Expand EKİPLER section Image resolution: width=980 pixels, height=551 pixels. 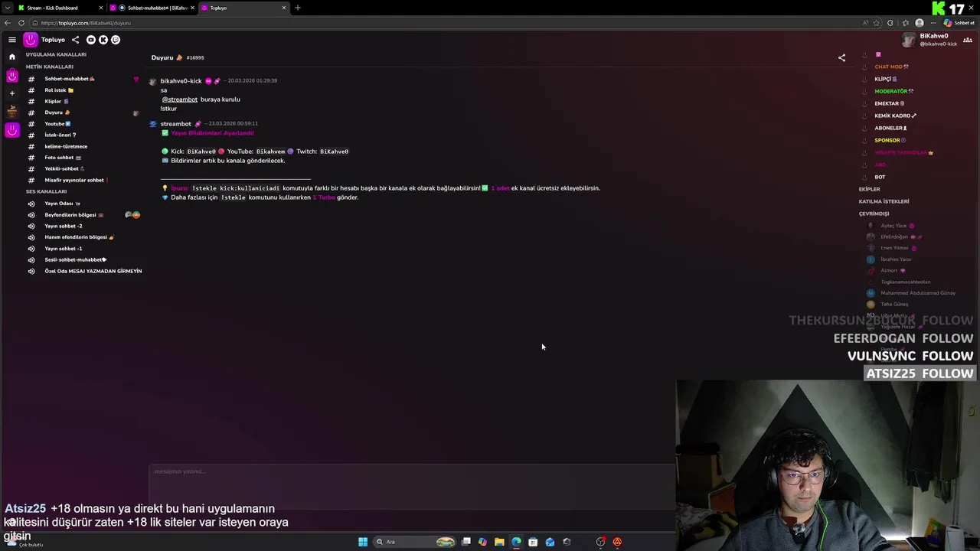[870, 189]
